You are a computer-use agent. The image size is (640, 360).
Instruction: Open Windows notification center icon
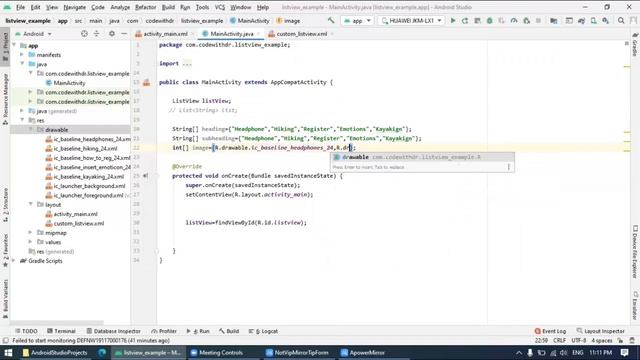click(624, 353)
